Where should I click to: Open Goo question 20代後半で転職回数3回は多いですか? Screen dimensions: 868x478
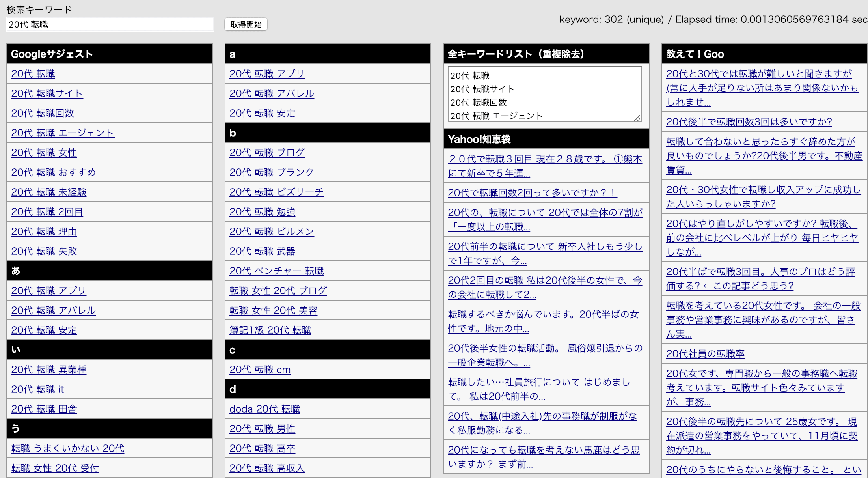point(749,122)
